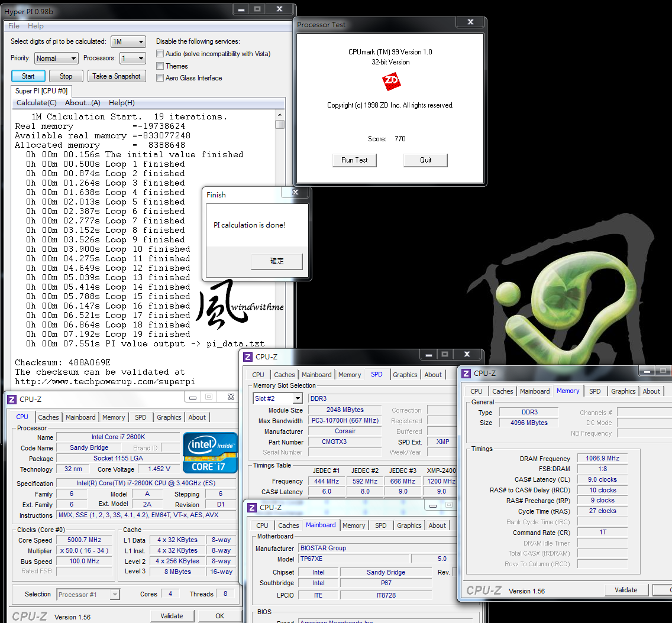Image resolution: width=672 pixels, height=623 pixels.
Task: Open the Calculate(C) menu in Super PI
Action: point(37,103)
